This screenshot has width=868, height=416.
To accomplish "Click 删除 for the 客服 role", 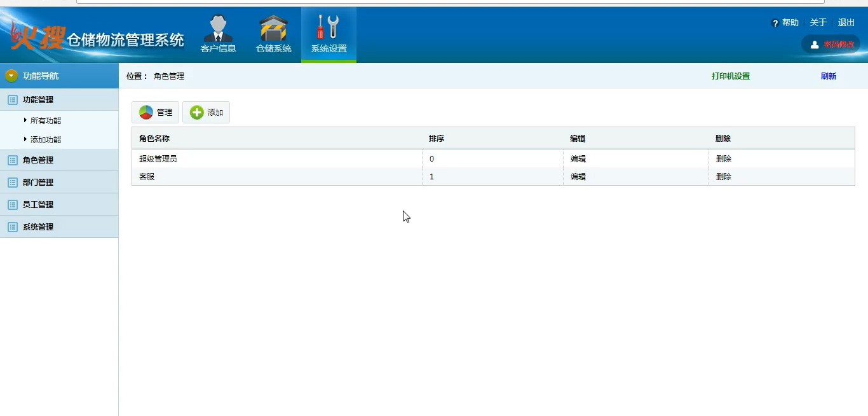I will pos(723,177).
